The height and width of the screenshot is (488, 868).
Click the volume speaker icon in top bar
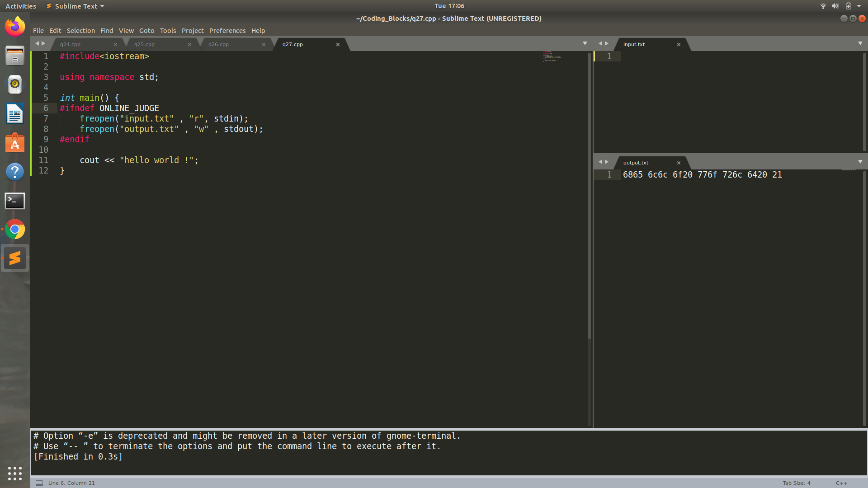point(835,6)
